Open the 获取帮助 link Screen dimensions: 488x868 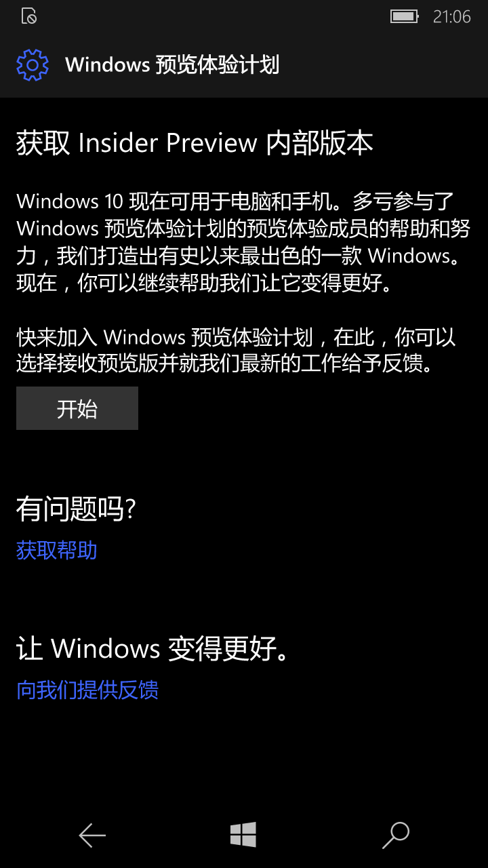pos(57,550)
